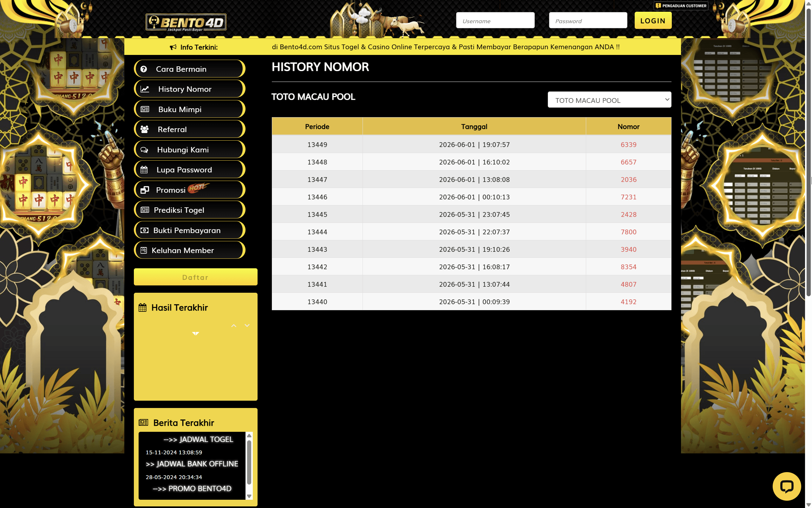Screen dimensions: 812x508
Task: Click the Bento4D logo
Action: 186,23
